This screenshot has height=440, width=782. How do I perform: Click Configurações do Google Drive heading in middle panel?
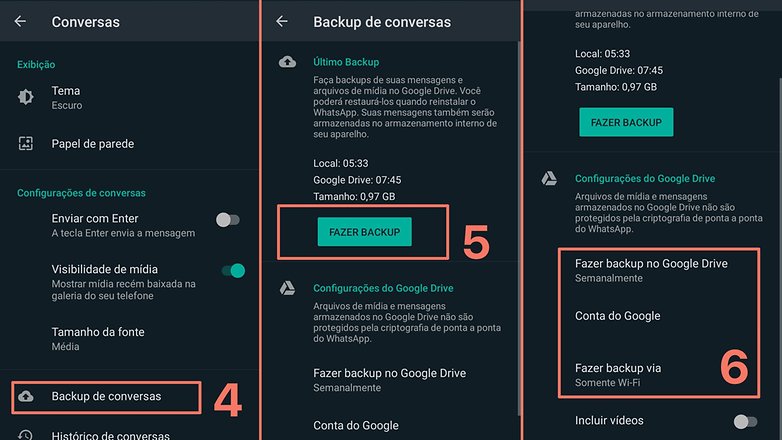(x=383, y=288)
